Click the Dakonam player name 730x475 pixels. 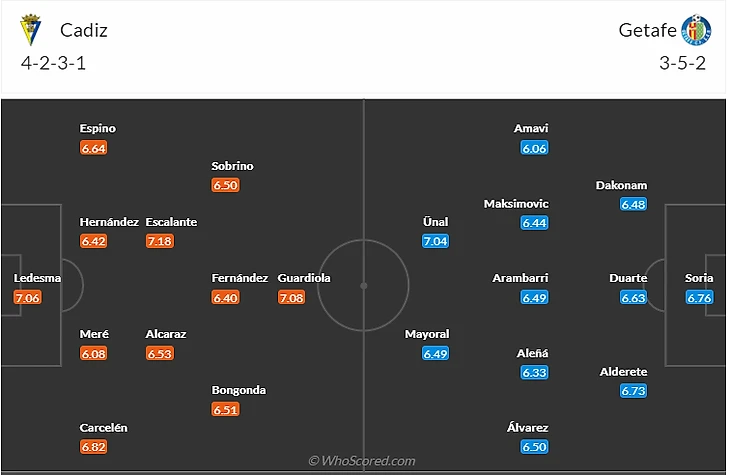(x=621, y=185)
